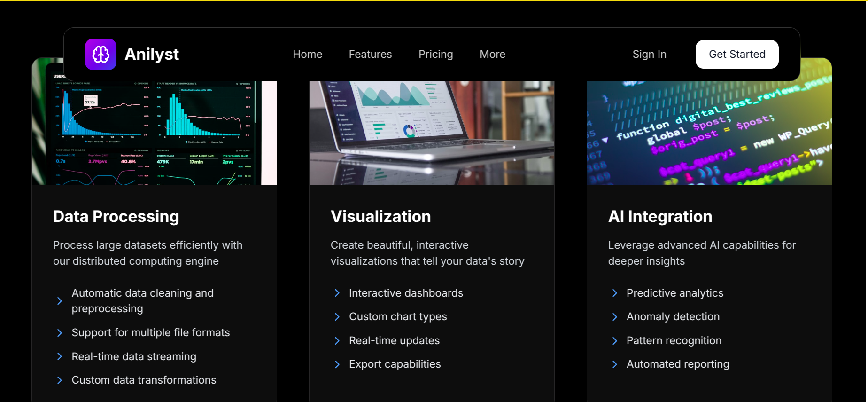Open the Data Processing analytics dashboard image
The image size is (868, 402).
tap(154, 133)
